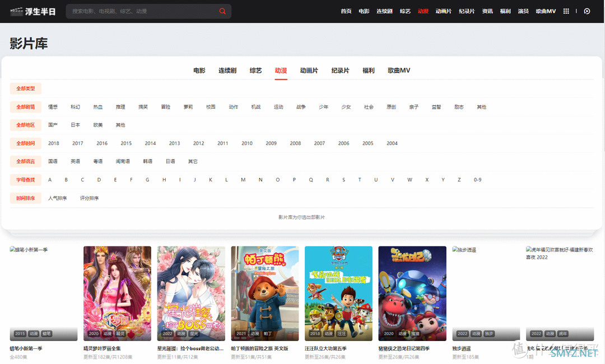Filter by 热血 genre

(x=98, y=107)
